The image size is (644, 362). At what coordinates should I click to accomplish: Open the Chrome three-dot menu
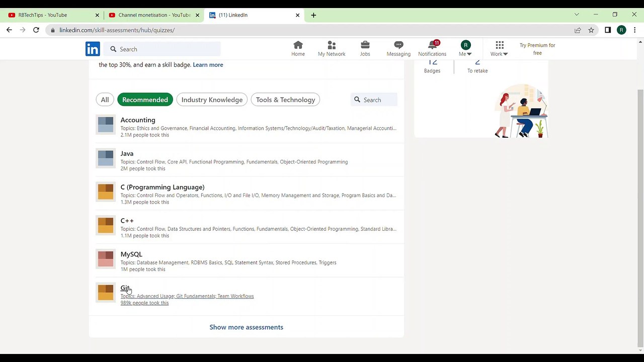click(635, 30)
